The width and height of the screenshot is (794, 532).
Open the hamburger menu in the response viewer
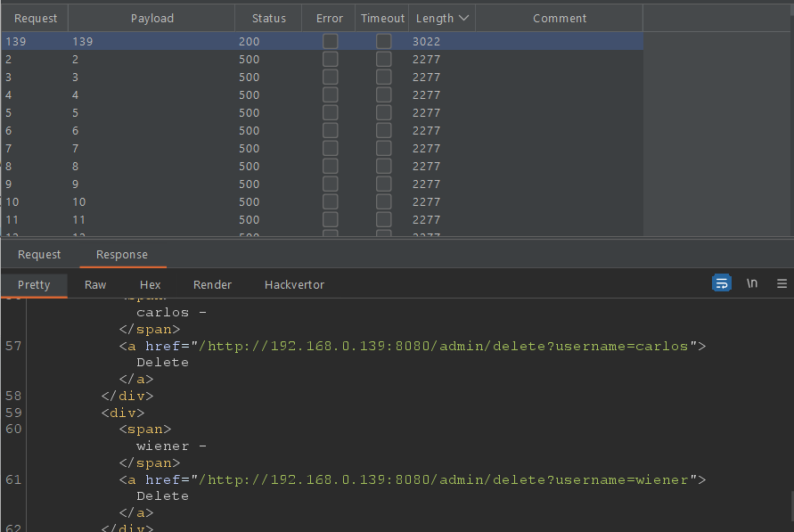(782, 283)
